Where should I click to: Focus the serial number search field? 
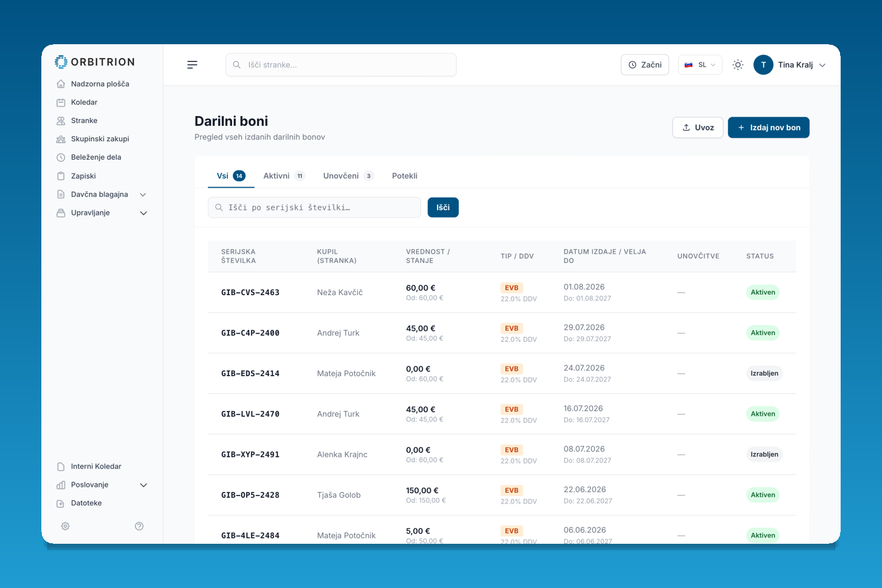coord(314,207)
